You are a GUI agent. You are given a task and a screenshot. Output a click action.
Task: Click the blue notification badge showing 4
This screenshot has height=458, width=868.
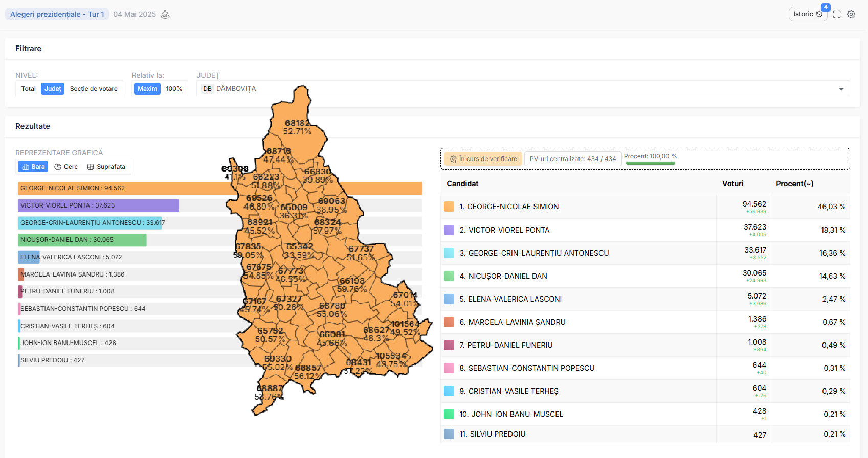click(826, 7)
